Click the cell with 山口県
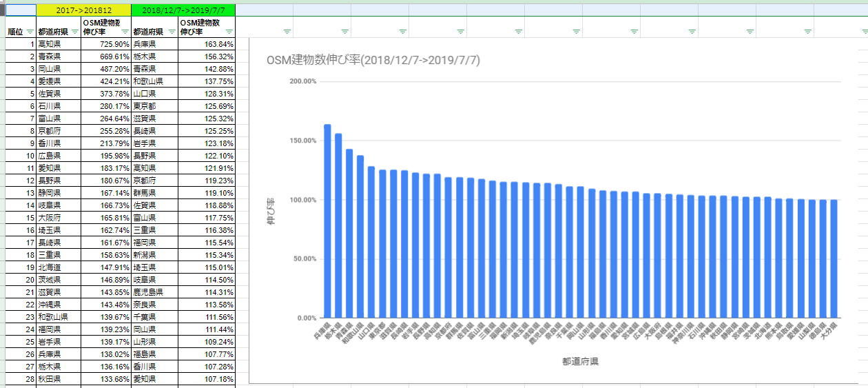 155,94
